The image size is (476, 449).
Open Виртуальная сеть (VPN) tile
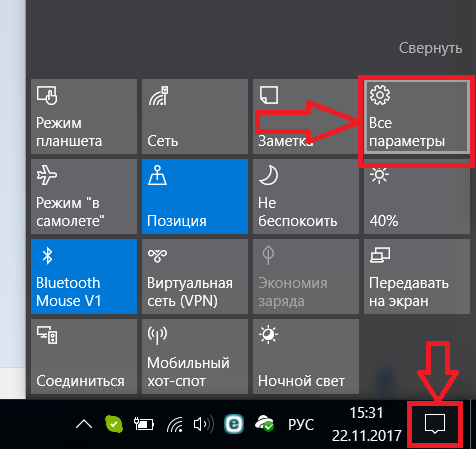pyautogui.click(x=195, y=276)
